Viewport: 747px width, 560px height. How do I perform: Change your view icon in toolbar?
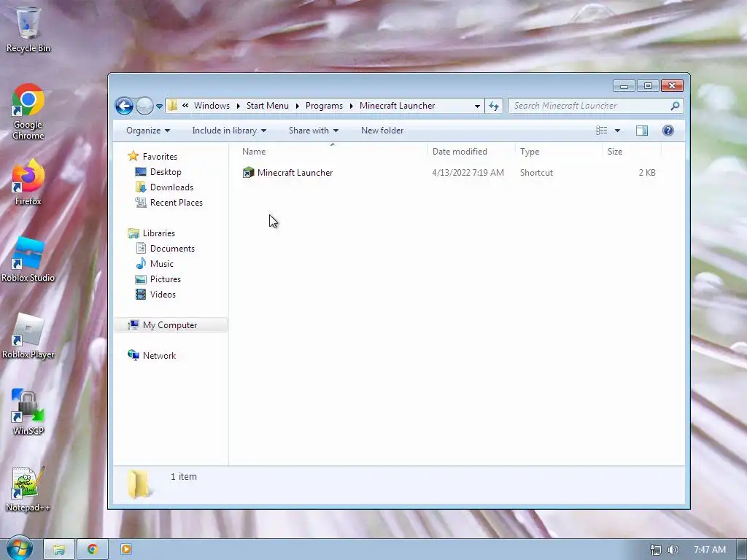point(602,131)
